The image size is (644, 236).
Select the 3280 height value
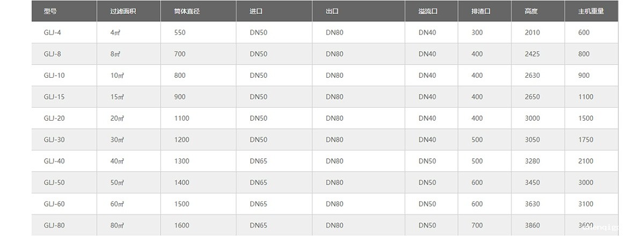pos(532,161)
